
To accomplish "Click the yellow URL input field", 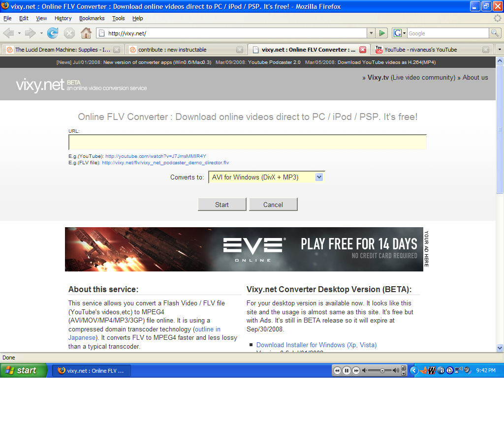I will coord(248,142).
